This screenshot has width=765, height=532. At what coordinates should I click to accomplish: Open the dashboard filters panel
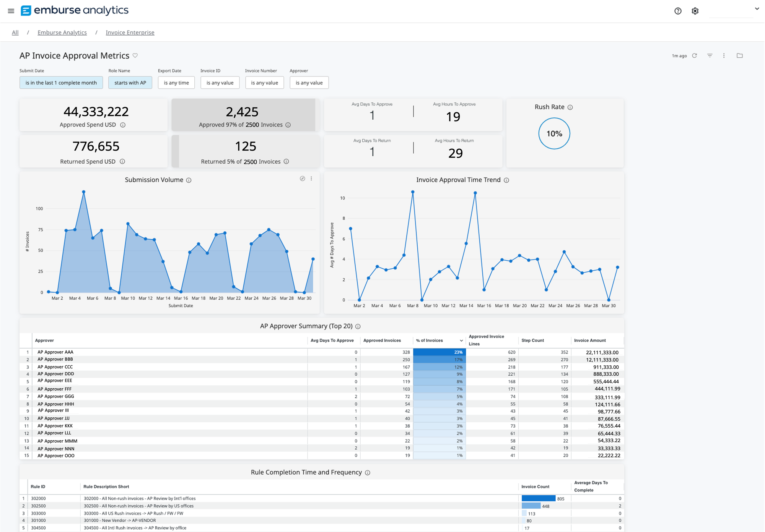710,55
